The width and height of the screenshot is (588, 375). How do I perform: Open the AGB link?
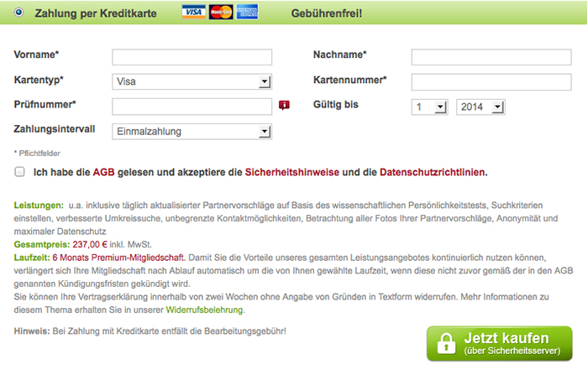(x=103, y=172)
